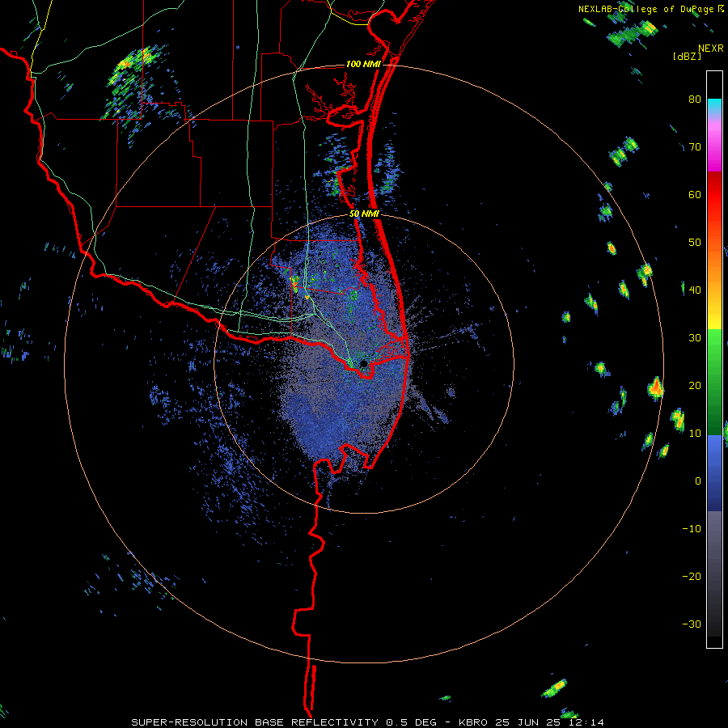Click the green band of the color scale
This screenshot has height=728, width=728.
click(714, 382)
